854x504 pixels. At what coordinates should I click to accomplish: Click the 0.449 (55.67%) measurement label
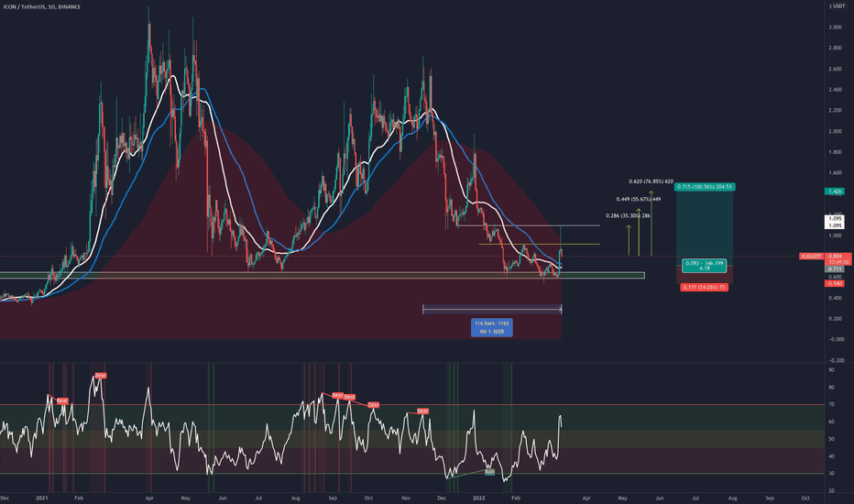coord(639,200)
